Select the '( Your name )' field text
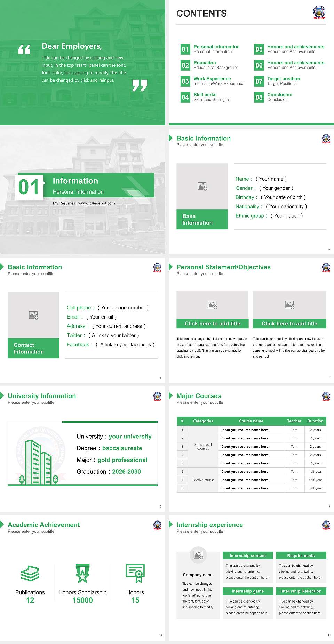The height and width of the screenshot is (644, 334). tap(271, 179)
